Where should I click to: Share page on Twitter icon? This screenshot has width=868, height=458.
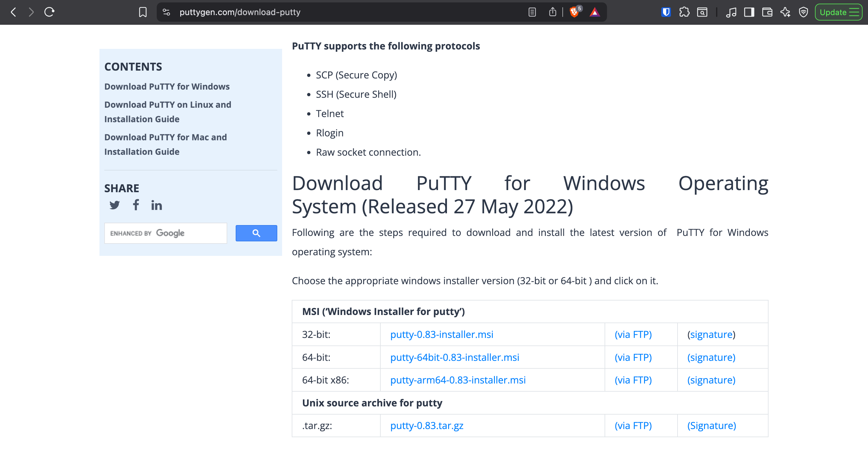coord(115,205)
